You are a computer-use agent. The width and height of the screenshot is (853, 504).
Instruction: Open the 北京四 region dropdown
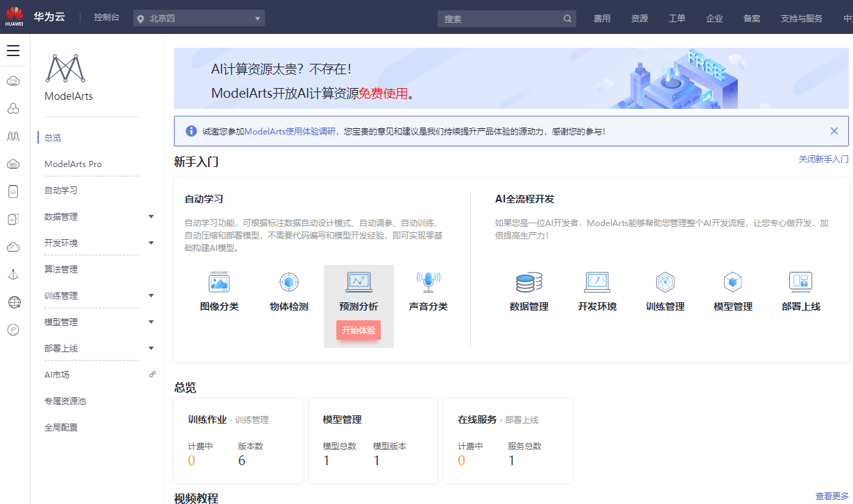click(x=199, y=19)
